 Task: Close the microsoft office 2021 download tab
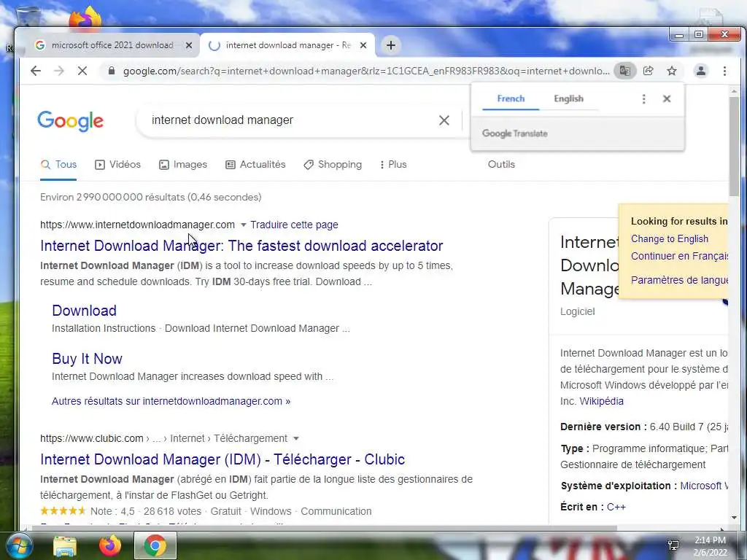[189, 45]
